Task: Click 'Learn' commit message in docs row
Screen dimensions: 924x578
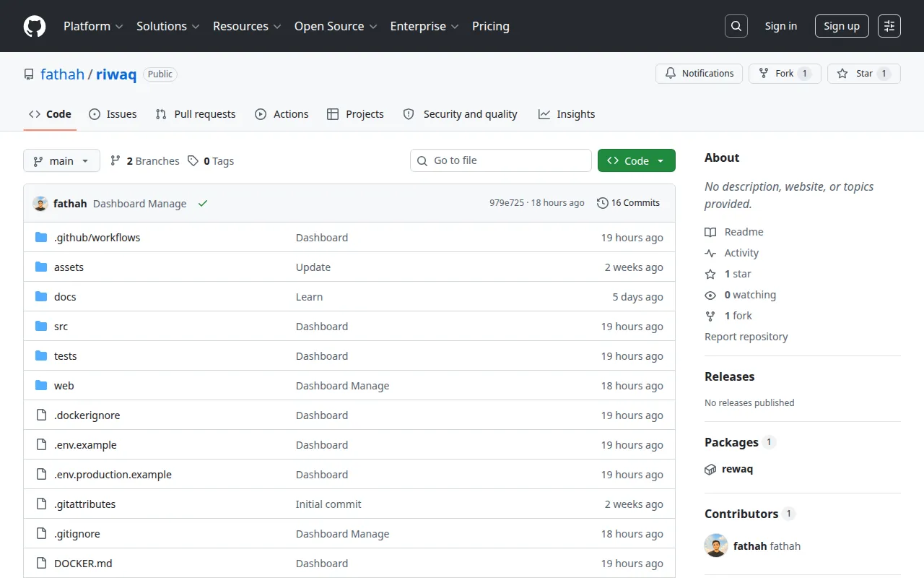Action: point(309,296)
